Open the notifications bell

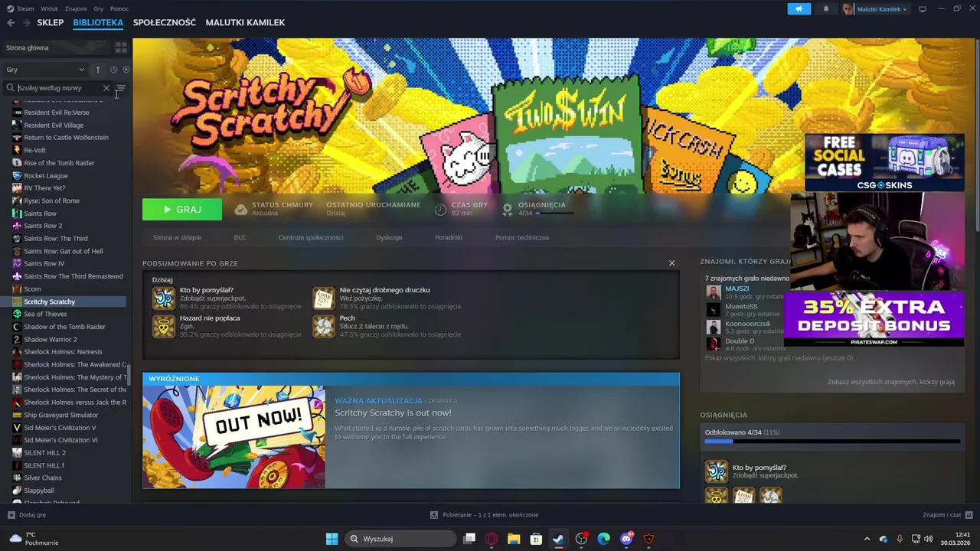826,9
